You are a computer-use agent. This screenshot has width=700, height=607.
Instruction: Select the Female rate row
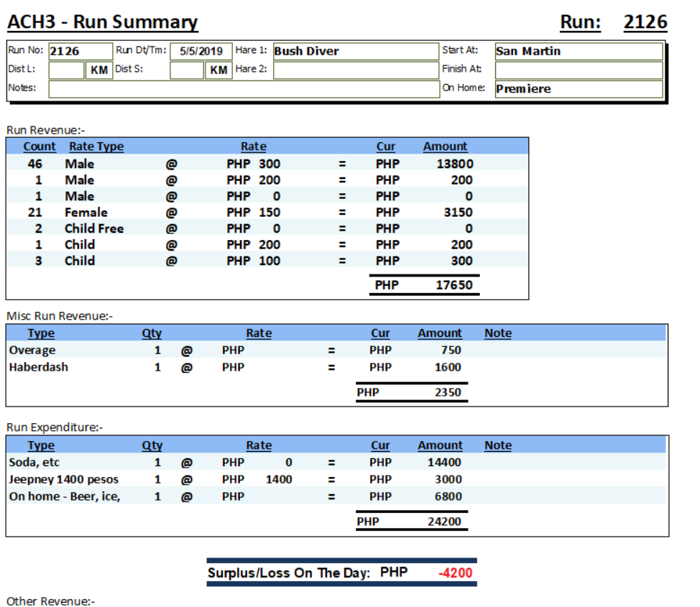(x=86, y=213)
